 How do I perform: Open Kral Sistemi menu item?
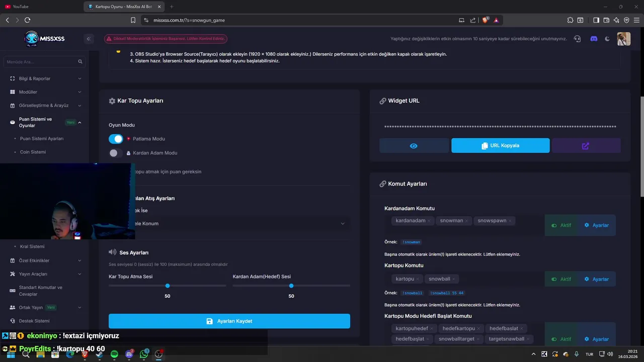tap(32, 246)
